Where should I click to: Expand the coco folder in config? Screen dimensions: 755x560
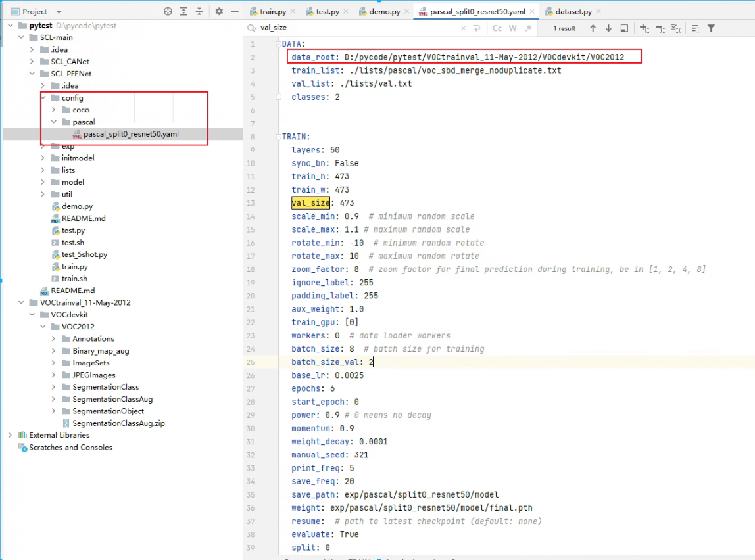(55, 110)
